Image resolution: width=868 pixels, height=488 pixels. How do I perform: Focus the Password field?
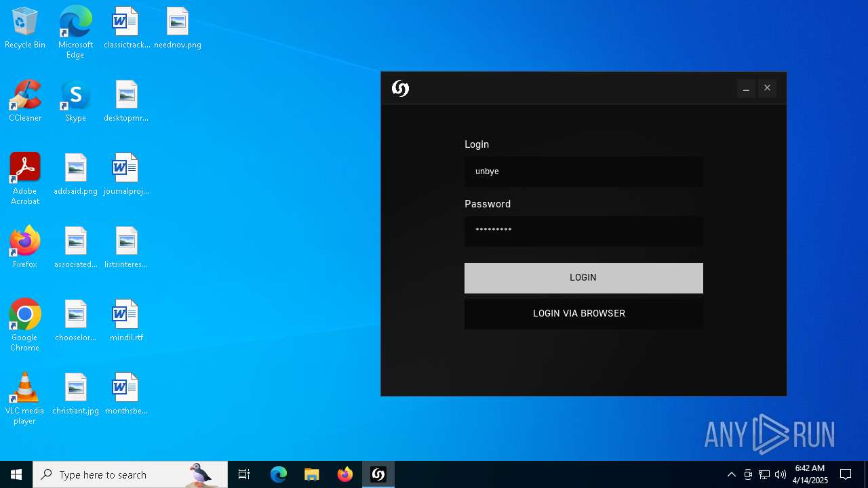pyautogui.click(x=583, y=230)
